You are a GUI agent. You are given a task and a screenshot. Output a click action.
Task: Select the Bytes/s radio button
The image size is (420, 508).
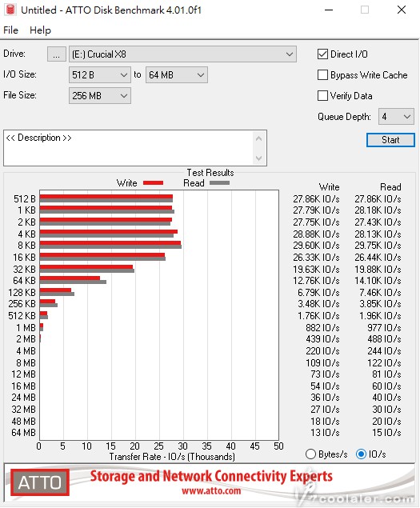click(x=310, y=454)
